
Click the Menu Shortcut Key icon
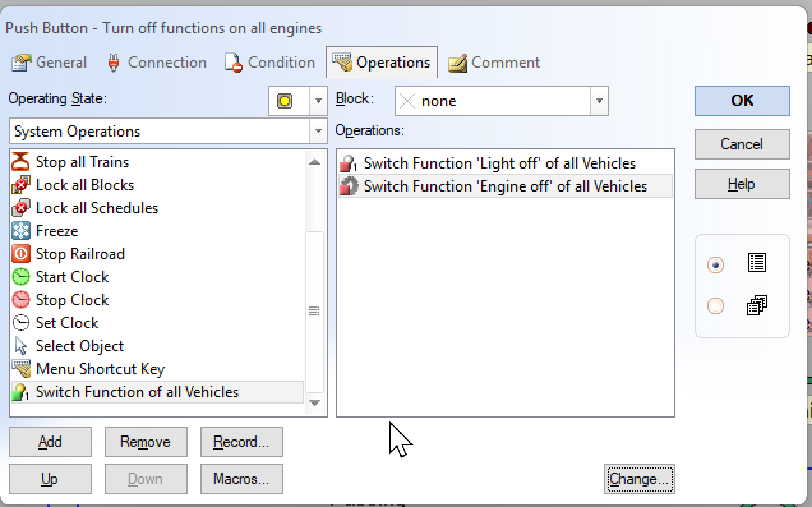tap(21, 369)
